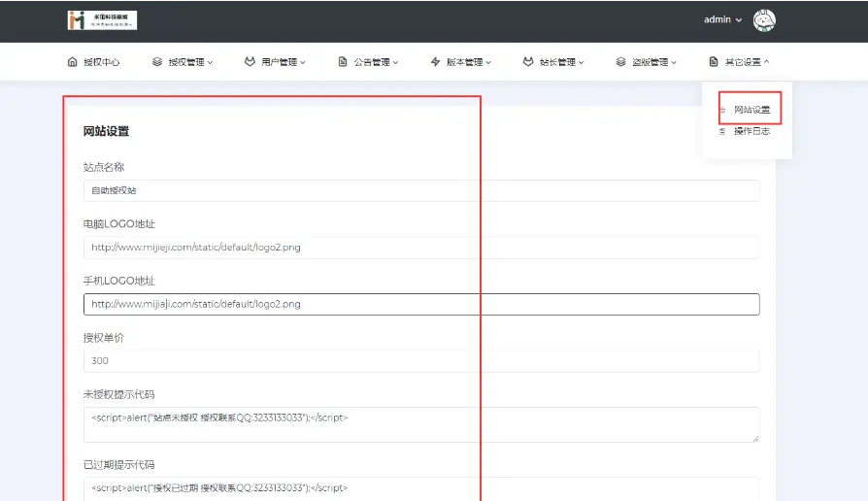Click the 电脑LOGO地址 input field
The height and width of the screenshot is (501, 868).
tap(421, 248)
